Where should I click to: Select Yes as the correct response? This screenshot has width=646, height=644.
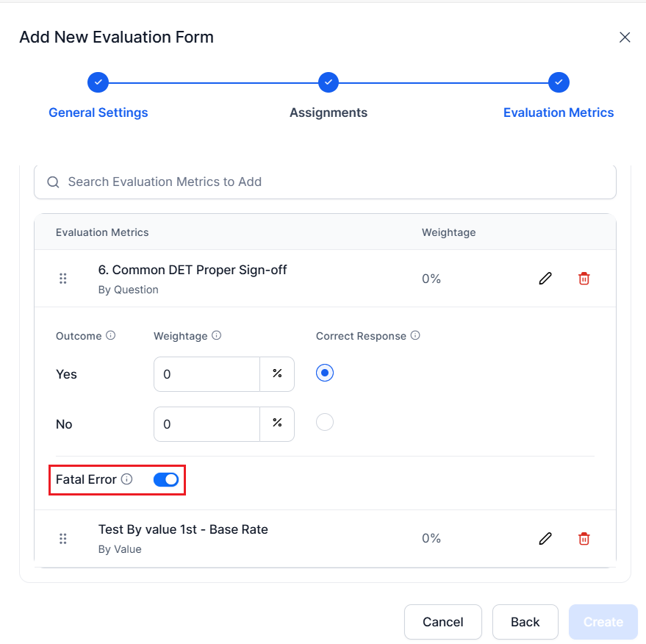click(325, 373)
